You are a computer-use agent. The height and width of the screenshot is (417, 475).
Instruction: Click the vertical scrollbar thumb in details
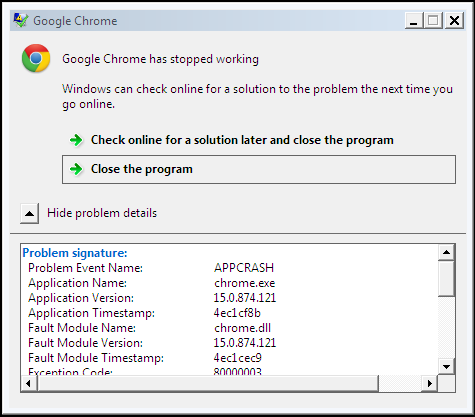tap(446, 279)
